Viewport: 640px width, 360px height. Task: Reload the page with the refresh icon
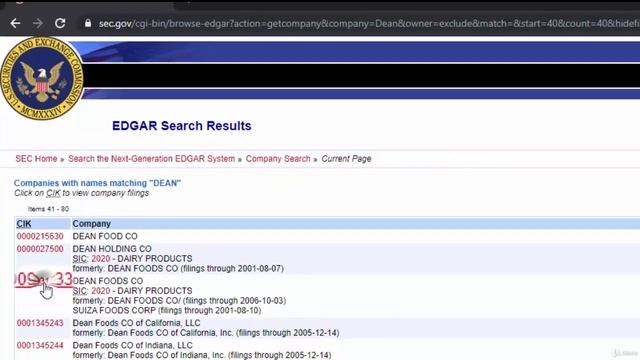coord(60,23)
